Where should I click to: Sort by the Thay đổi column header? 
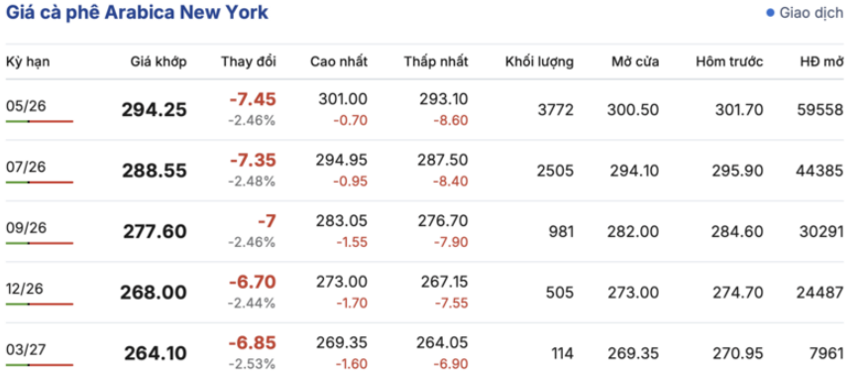[249, 63]
